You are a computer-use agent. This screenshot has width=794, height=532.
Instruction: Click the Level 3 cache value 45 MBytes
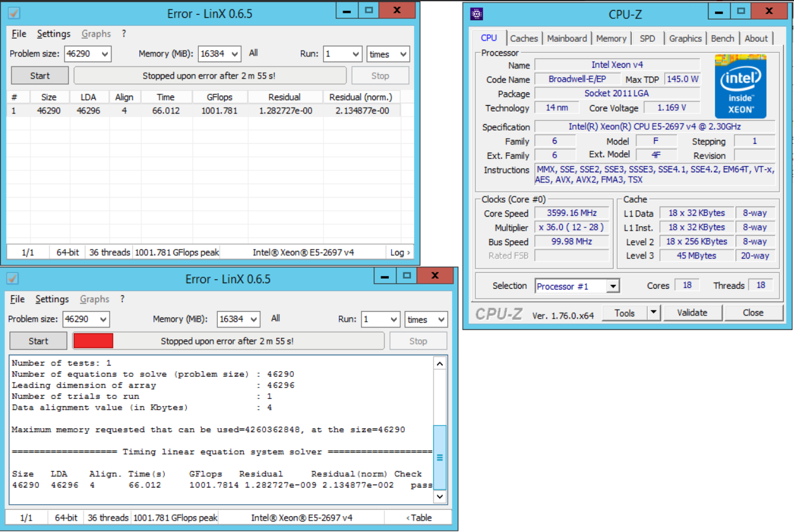(696, 255)
